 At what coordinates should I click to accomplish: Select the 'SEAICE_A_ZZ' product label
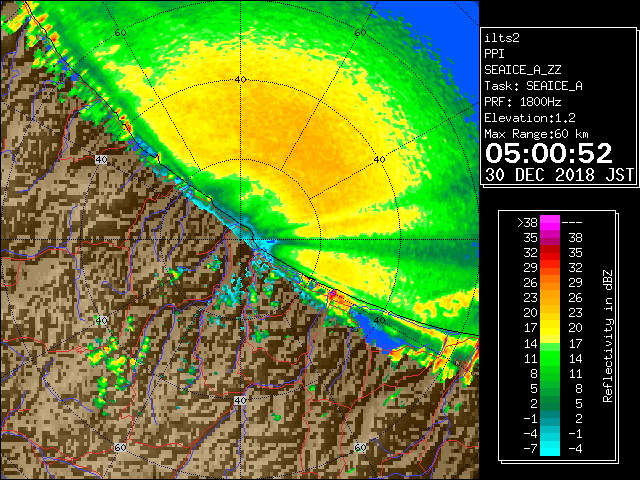[523, 70]
